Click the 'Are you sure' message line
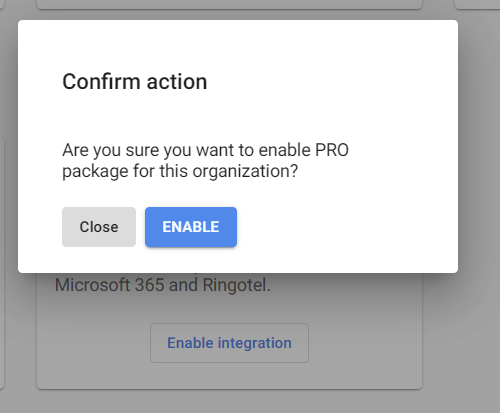This screenshot has height=413, width=500. pos(205,150)
